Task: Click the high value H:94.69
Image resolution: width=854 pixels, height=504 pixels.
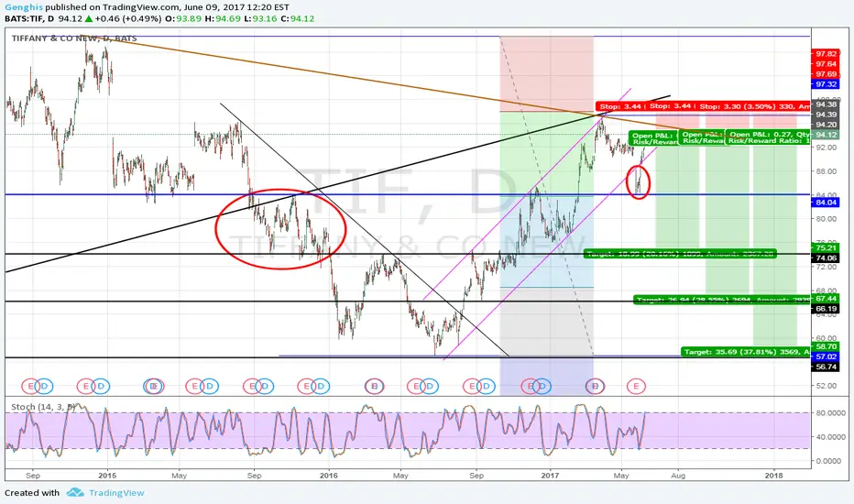Action: [223, 18]
